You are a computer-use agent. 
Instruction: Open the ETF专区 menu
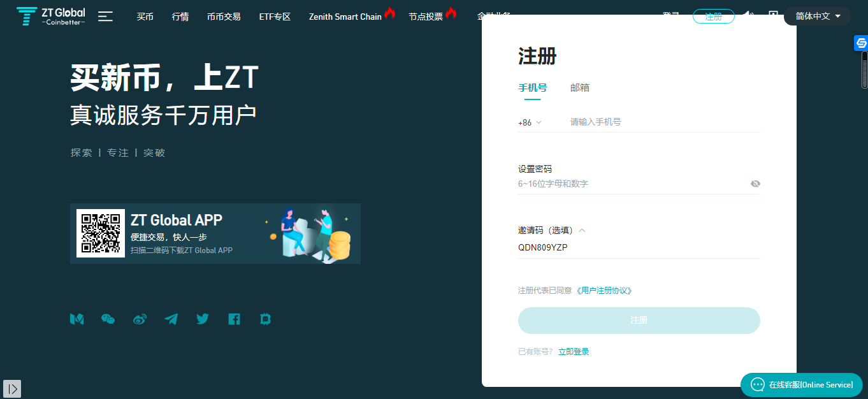point(275,17)
